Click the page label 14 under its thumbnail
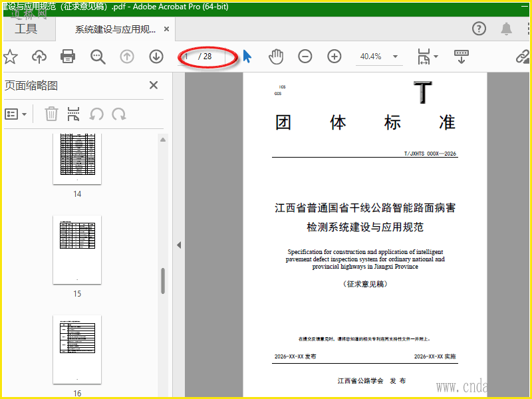Screen dimensions: 532x399 coord(77,194)
